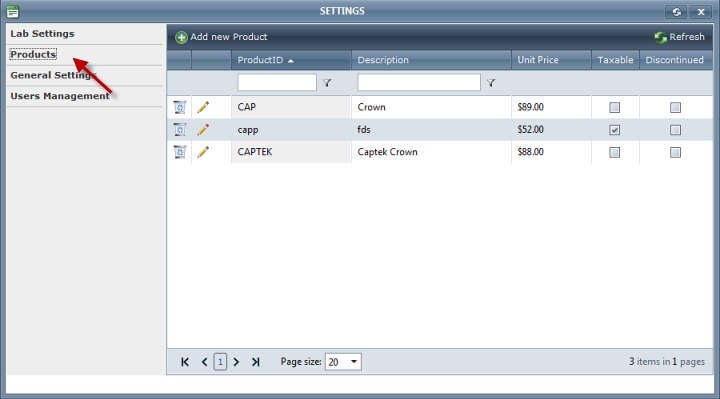
Task: Sort by Discontinued column header
Action: [x=676, y=60]
